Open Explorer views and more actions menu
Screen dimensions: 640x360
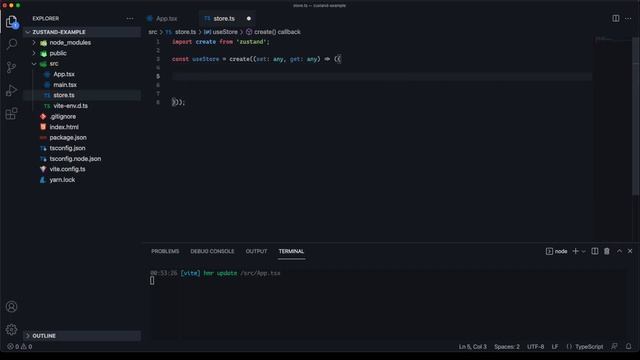tap(130, 18)
